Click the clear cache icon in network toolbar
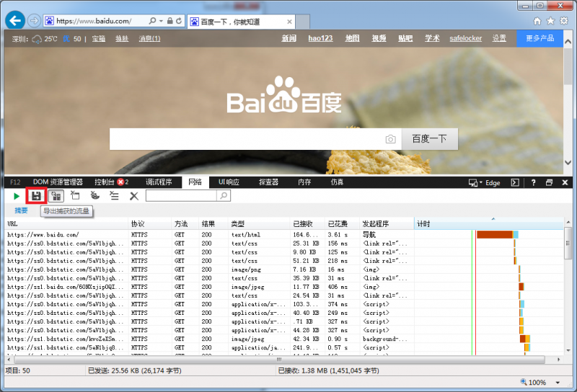Screen dimensions: 577x392 point(94,196)
